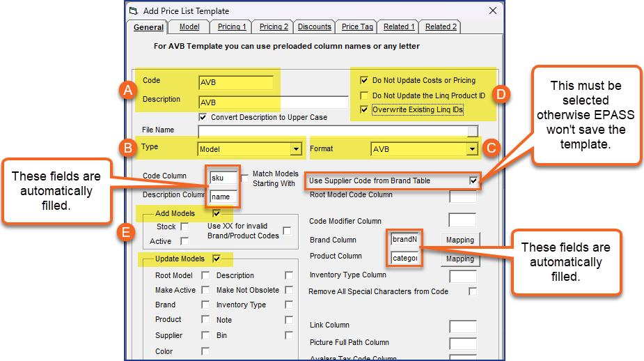Check the Note update checkbox
The width and height of the screenshot is (644, 361).
click(289, 320)
